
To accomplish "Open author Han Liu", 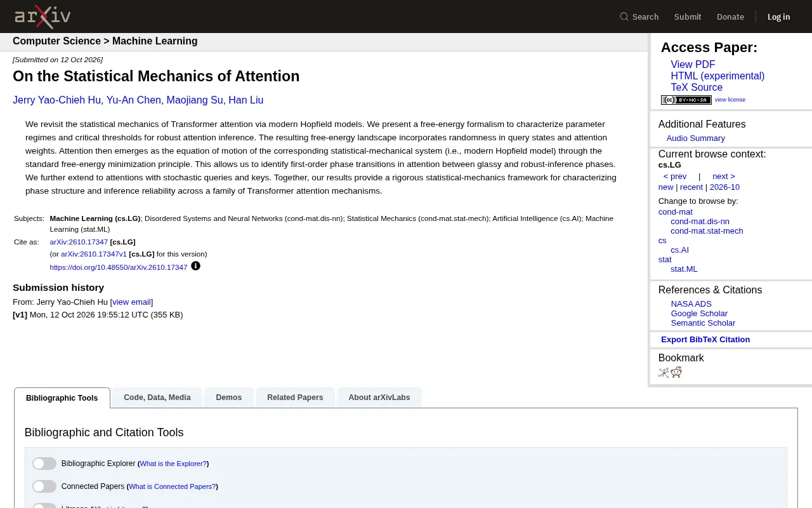I will [246, 100].
